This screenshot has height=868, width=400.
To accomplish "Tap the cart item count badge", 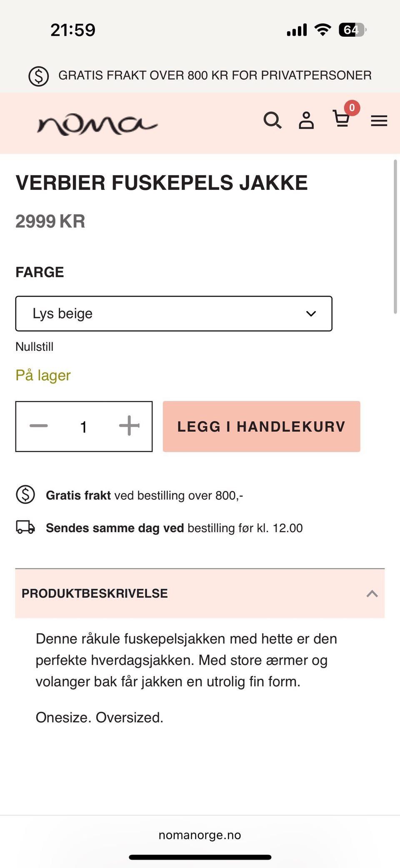I will (352, 108).
